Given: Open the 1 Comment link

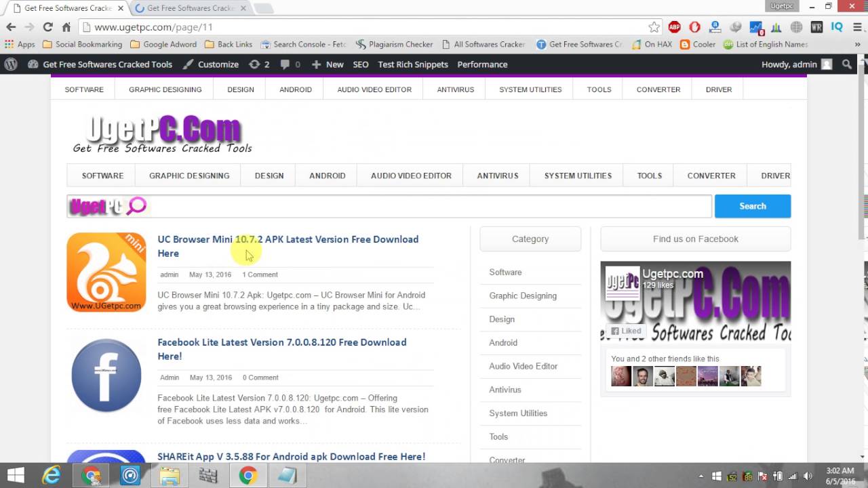Looking at the screenshot, I should tap(260, 274).
